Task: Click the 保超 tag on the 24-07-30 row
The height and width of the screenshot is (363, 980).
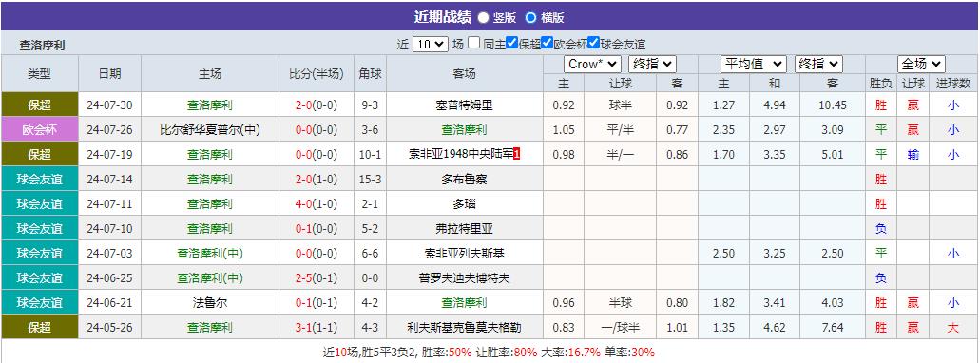Action: click(39, 105)
